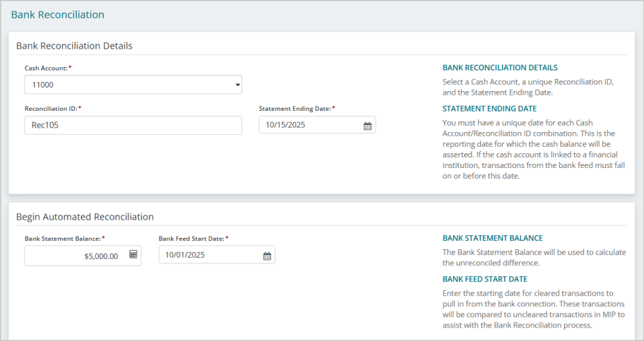Open the Bank Feed Start Date calendar picker

(267, 256)
